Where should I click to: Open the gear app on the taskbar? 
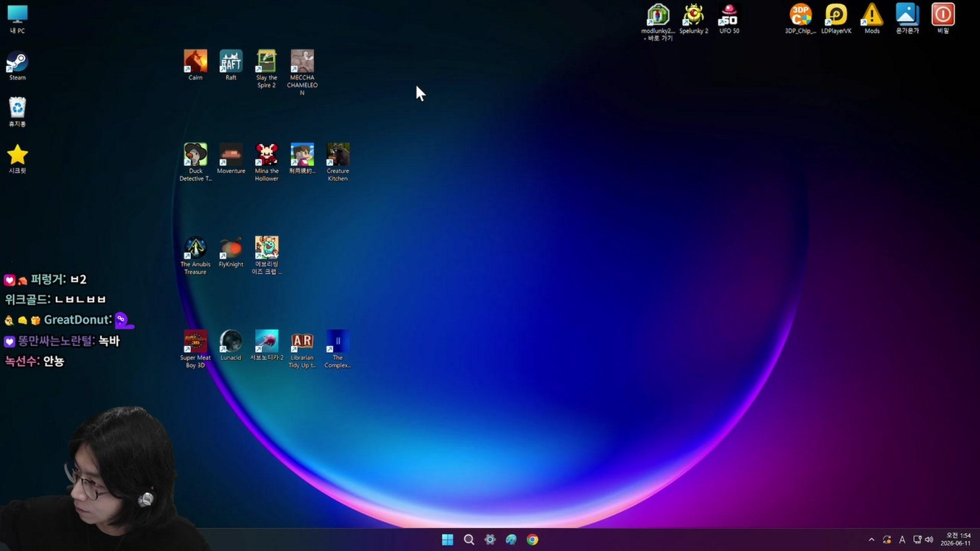490,539
